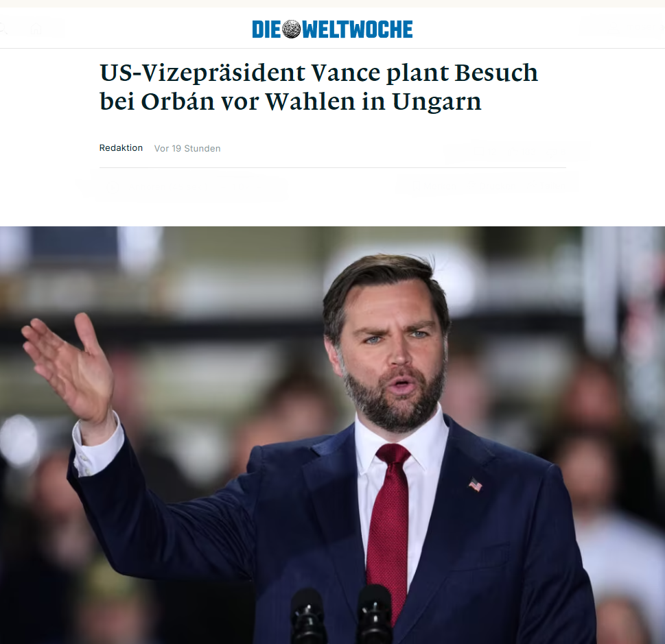Click the word DIE in the logo

266,29
